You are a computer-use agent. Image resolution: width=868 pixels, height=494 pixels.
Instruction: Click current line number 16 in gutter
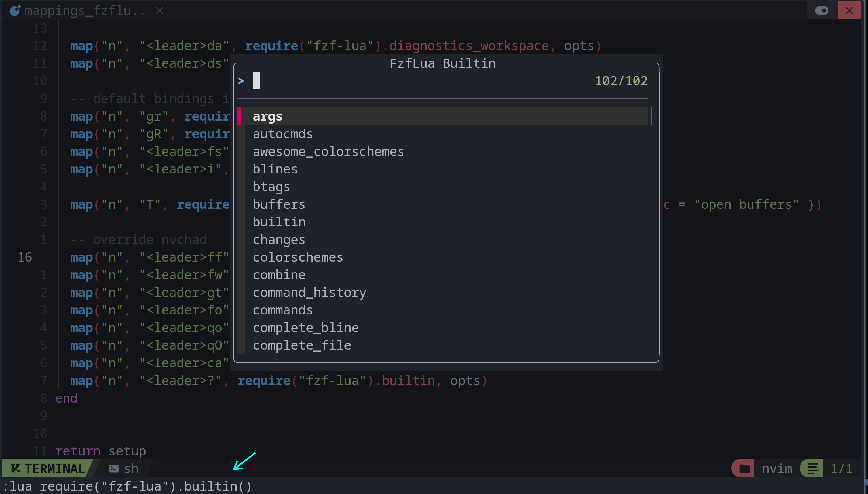click(x=25, y=257)
